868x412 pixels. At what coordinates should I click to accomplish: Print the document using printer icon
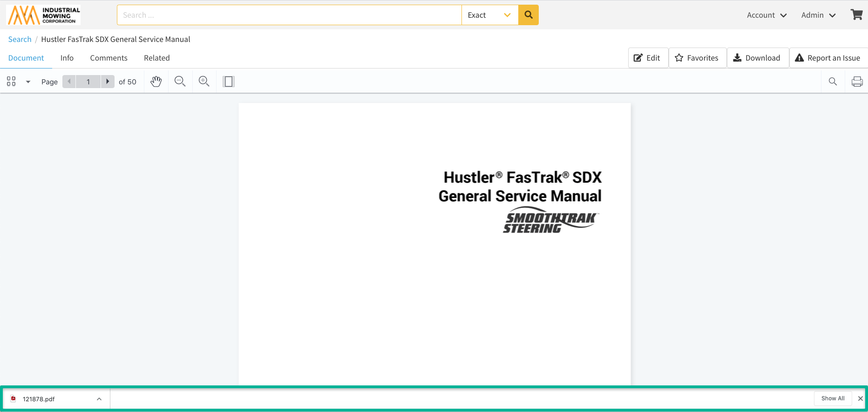coord(857,82)
